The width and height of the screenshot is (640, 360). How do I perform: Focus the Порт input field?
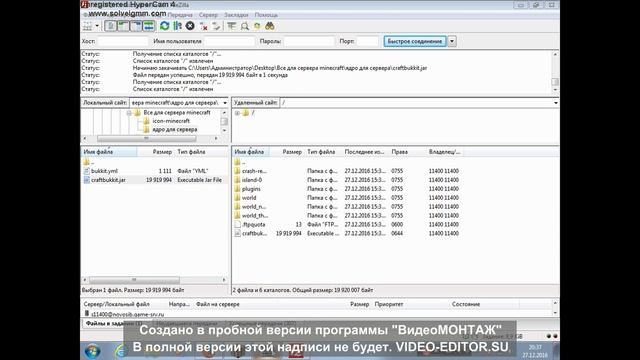(x=368, y=41)
